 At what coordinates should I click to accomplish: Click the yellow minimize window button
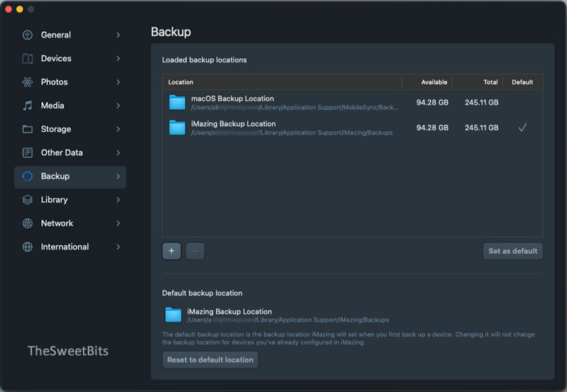tap(20, 9)
